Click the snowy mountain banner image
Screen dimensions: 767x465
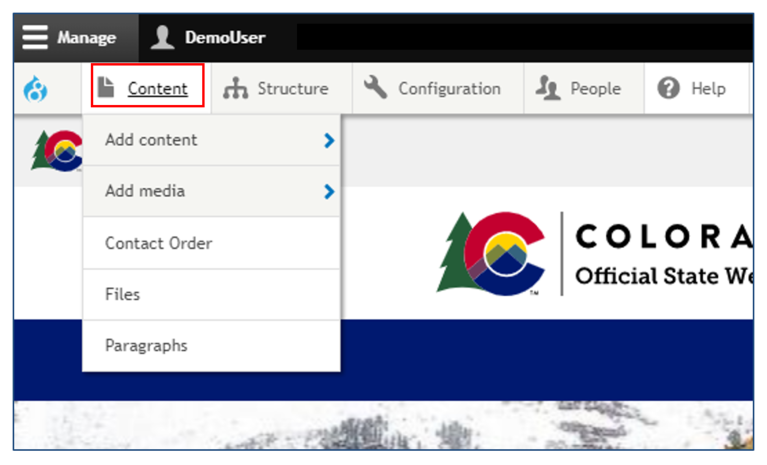pyautogui.click(x=384, y=425)
